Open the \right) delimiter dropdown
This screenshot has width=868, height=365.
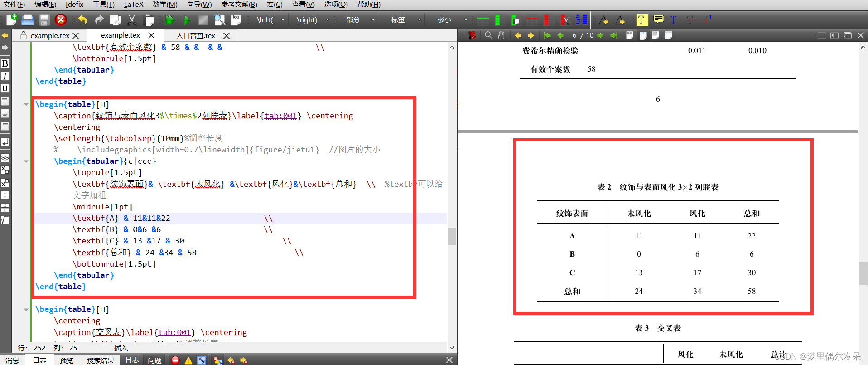(328, 19)
